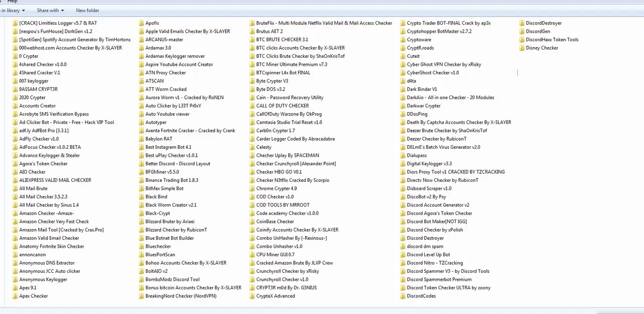Select the Cuteit folder icon

click(404, 56)
